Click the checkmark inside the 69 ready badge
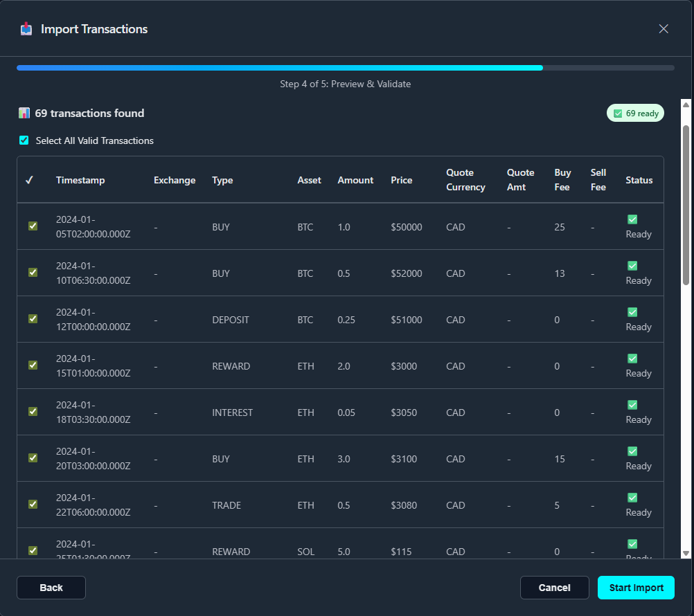The height and width of the screenshot is (616, 694). pyautogui.click(x=618, y=112)
